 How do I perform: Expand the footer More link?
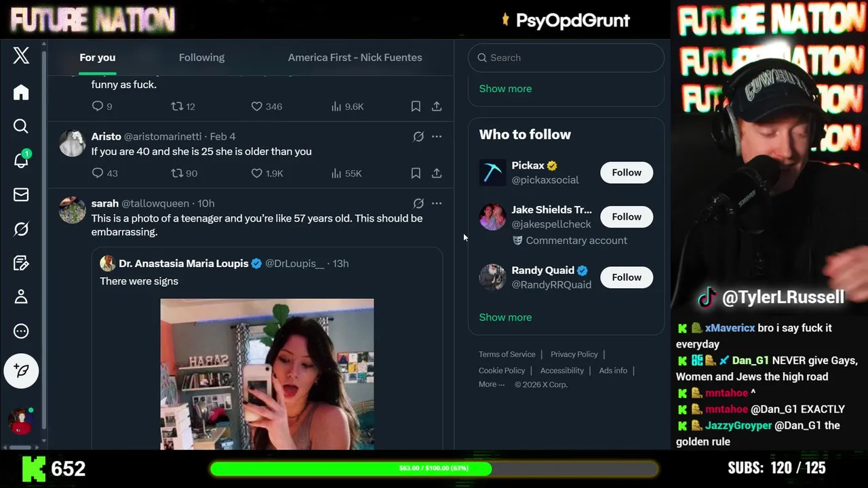(492, 384)
